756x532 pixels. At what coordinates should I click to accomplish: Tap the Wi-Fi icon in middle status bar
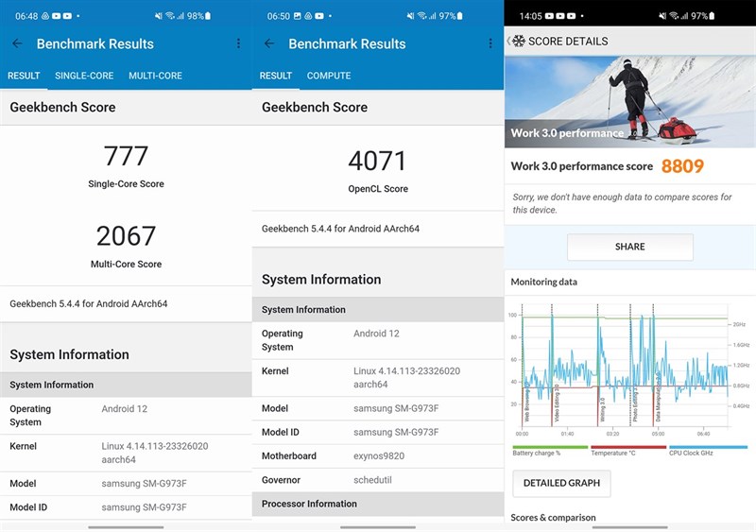click(421, 16)
